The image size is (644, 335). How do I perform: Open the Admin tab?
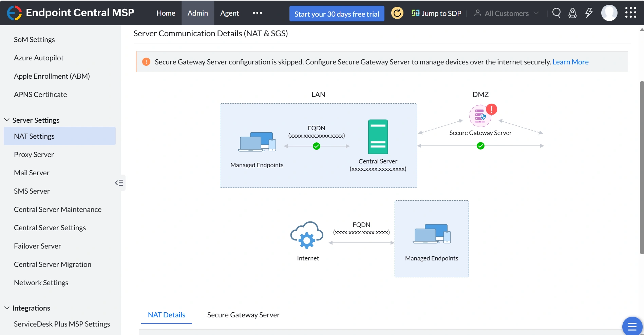tap(198, 13)
